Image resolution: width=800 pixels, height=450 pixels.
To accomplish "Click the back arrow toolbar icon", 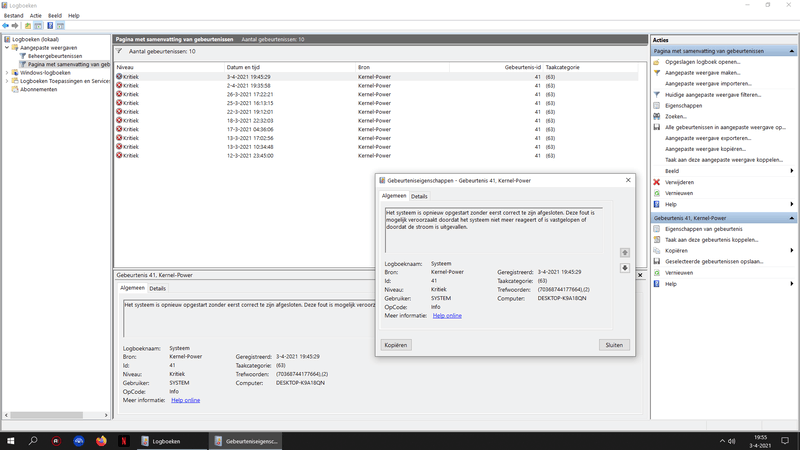I will coord(6,26).
